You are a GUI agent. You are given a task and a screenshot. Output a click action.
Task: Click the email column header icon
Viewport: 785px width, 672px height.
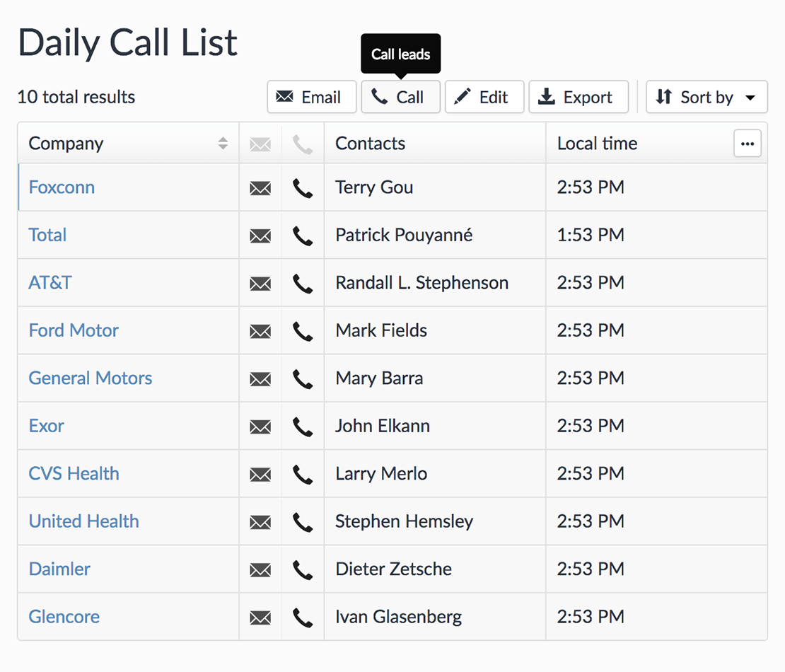coord(260,145)
